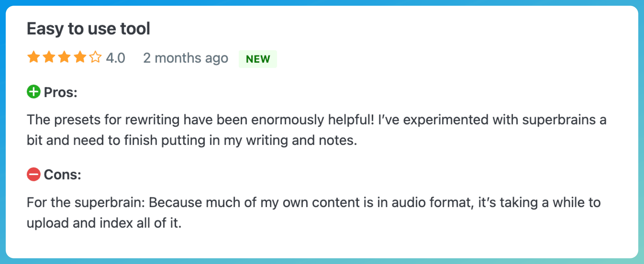Click the green plus Pros icon

(x=33, y=92)
